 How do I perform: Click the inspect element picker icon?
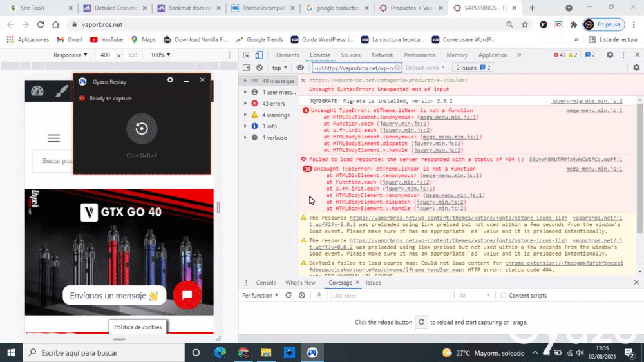tap(246, 55)
